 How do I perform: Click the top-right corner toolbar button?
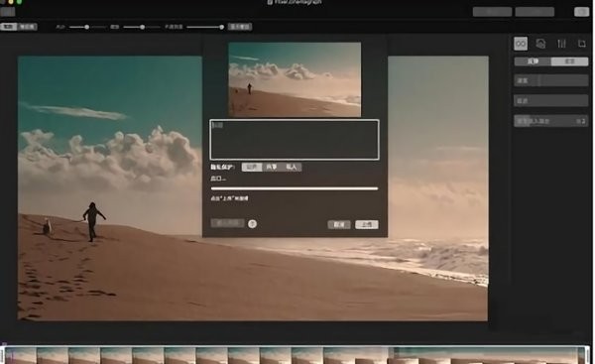pyautogui.click(x=582, y=12)
